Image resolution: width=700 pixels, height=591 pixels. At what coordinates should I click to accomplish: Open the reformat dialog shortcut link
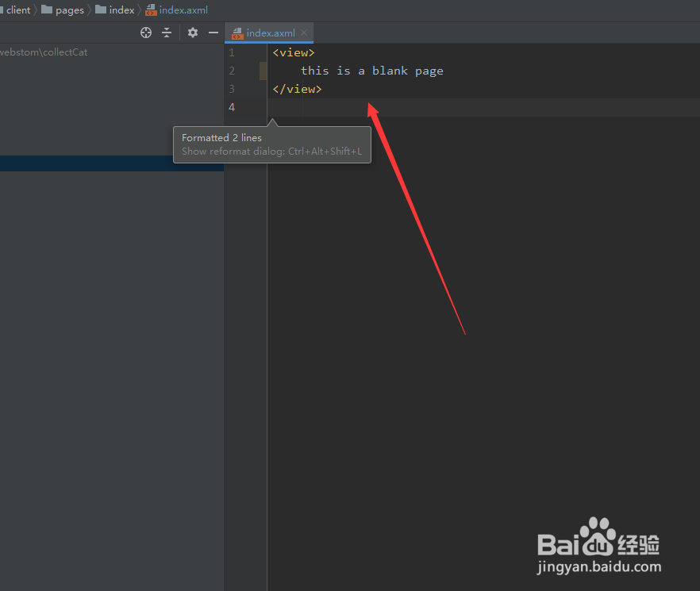point(271,151)
